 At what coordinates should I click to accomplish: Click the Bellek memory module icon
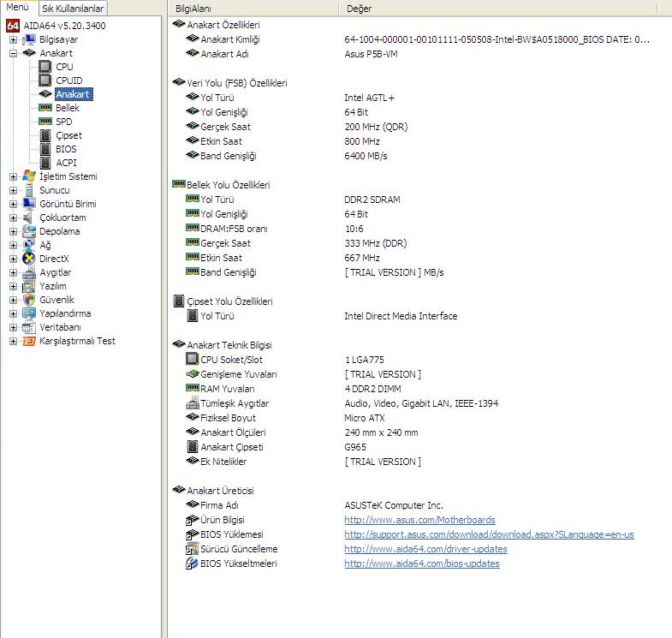pos(45,108)
